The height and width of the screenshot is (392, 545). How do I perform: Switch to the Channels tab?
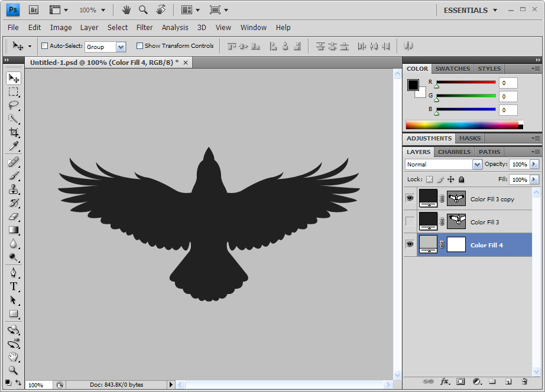click(454, 152)
